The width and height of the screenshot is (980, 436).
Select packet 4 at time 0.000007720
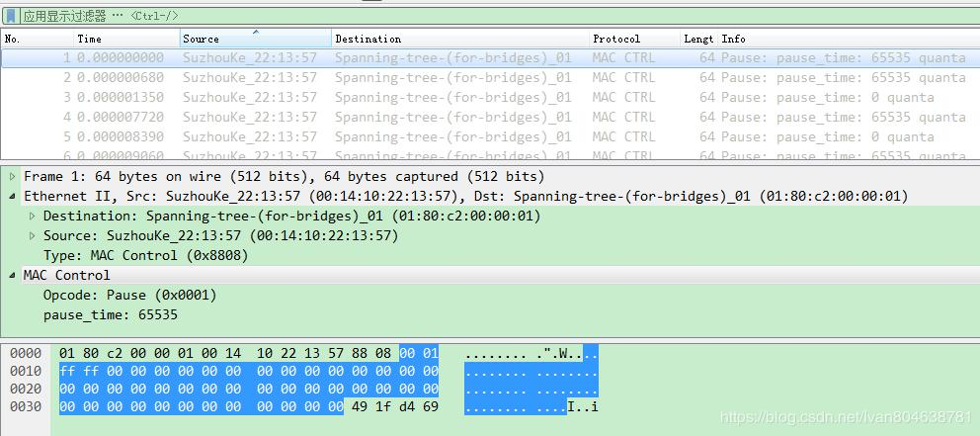click(490, 117)
